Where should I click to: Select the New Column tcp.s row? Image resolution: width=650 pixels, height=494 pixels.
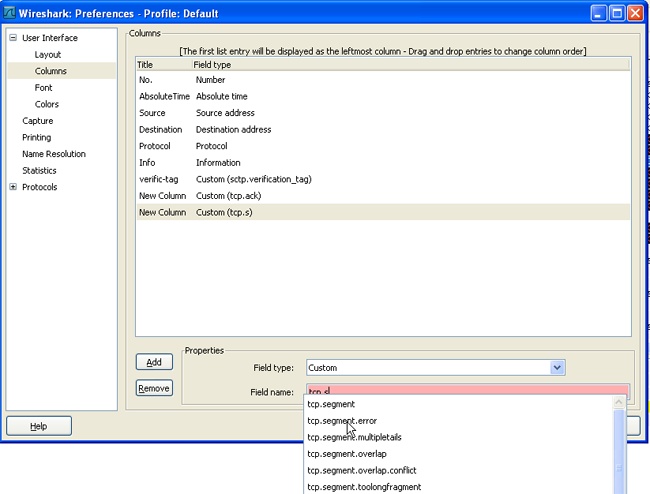pos(383,212)
